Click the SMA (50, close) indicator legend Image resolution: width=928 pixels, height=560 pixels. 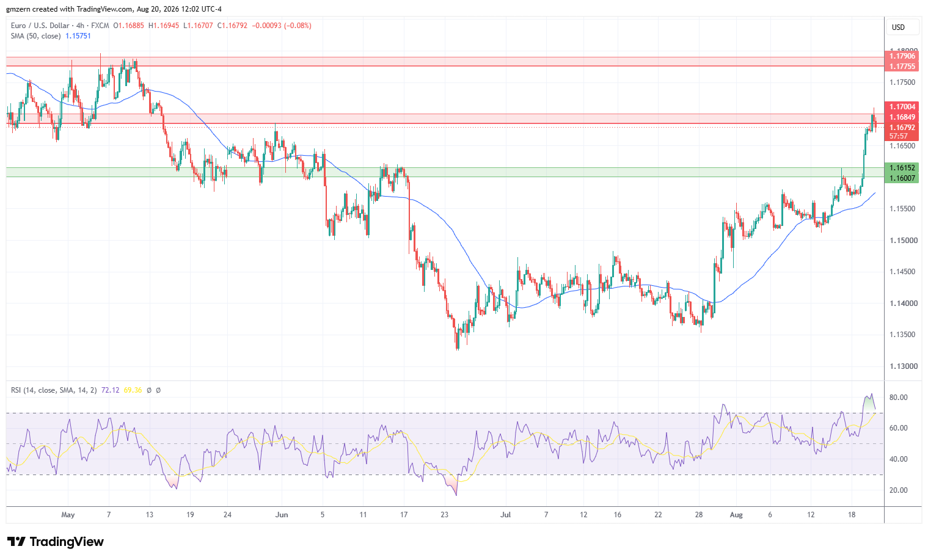coord(35,36)
